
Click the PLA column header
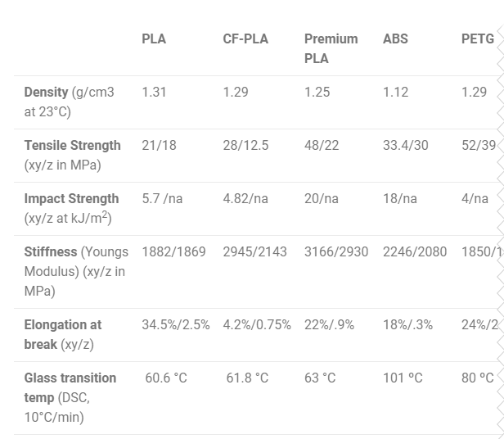pyautogui.click(x=154, y=38)
